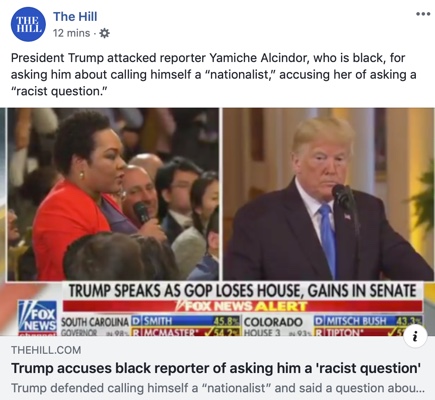Click the THEHILL.COM source domain
The width and height of the screenshot is (435, 400).
coord(46,350)
